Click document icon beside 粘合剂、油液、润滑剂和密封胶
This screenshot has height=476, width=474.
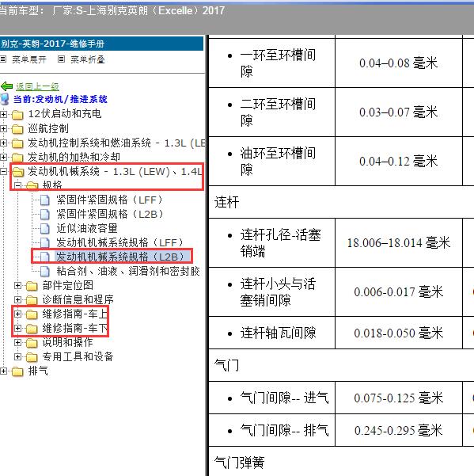pyautogui.click(x=45, y=271)
